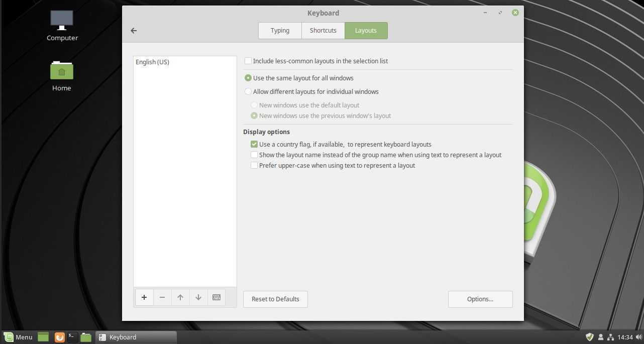Select Keyboard window in the taskbar
This screenshot has height=344, width=644.
coord(136,337)
